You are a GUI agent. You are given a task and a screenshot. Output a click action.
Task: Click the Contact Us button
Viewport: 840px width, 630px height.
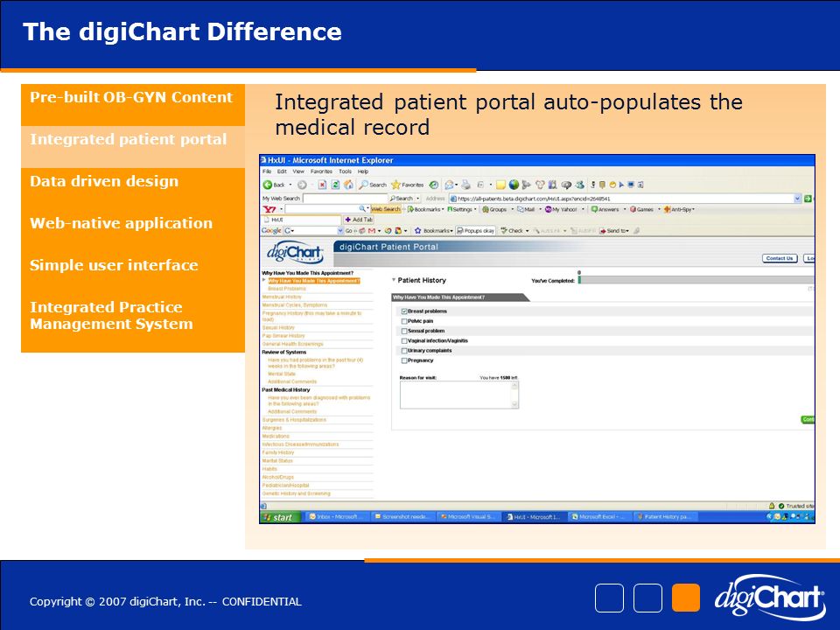pyautogui.click(x=780, y=258)
